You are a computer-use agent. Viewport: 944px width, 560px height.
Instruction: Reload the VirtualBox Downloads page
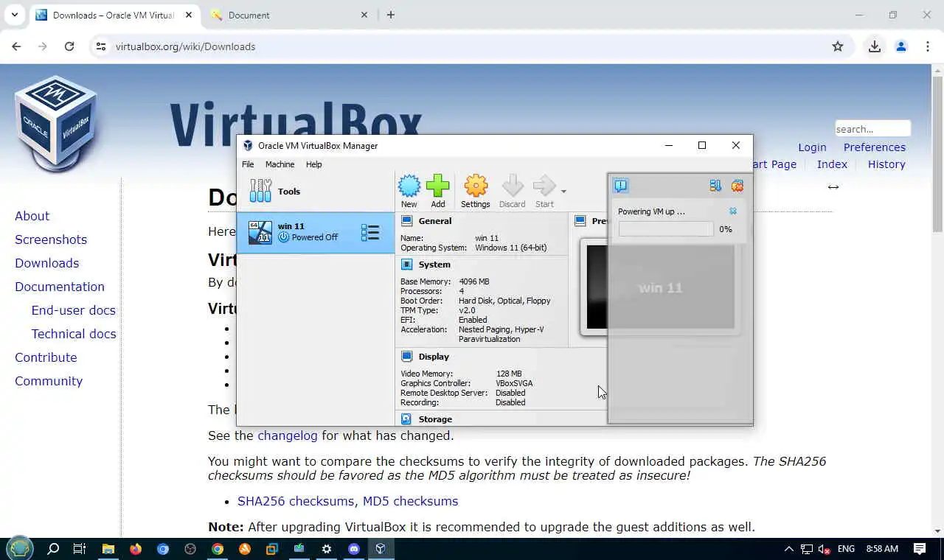click(x=69, y=46)
